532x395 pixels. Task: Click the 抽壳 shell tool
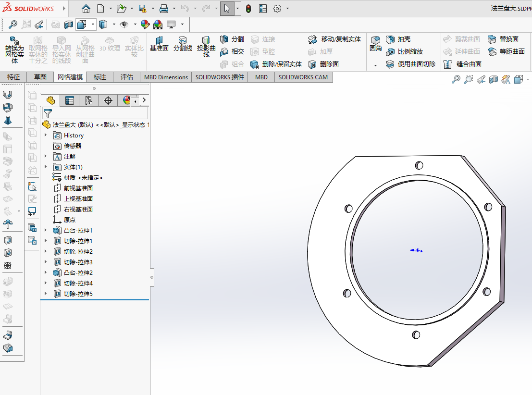[398, 39]
